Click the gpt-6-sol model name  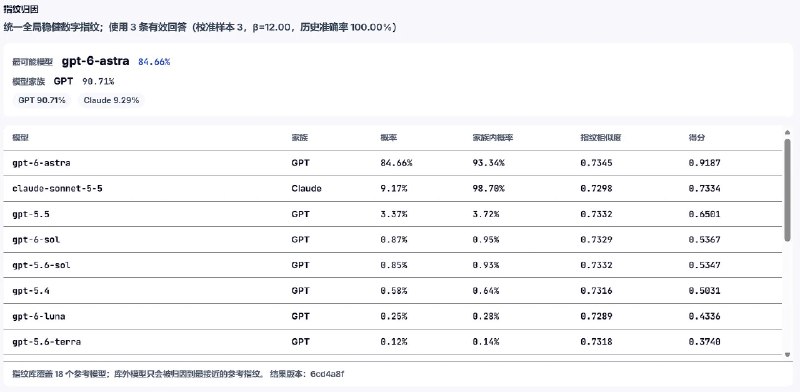(x=36, y=240)
